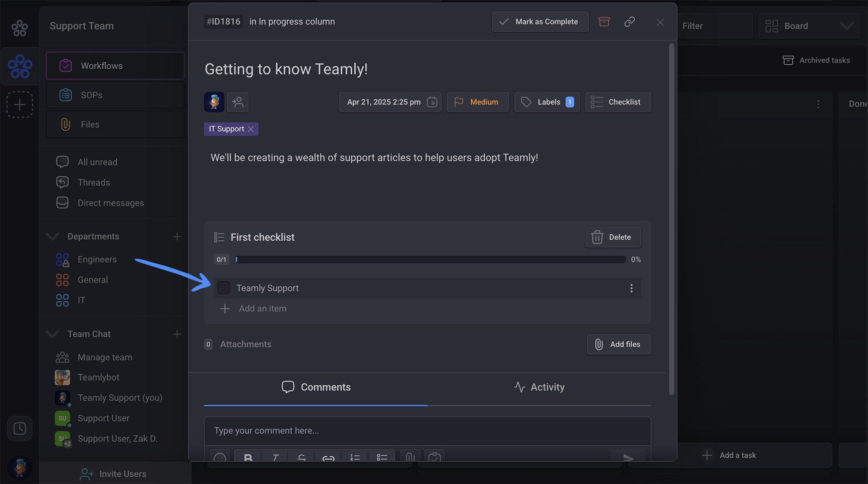Open the Labels selector
868x484 pixels.
tap(547, 102)
